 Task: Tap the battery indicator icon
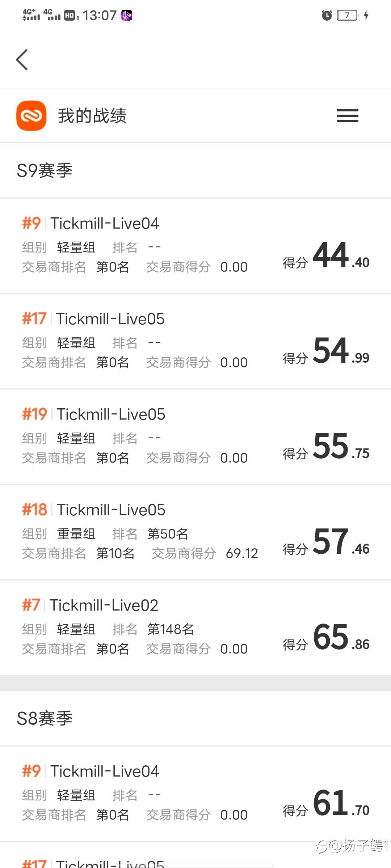(347, 15)
